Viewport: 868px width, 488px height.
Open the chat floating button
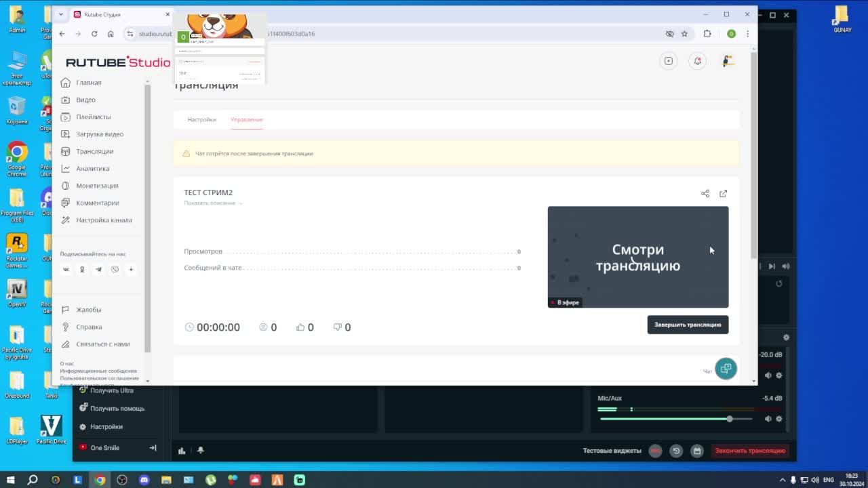726,368
